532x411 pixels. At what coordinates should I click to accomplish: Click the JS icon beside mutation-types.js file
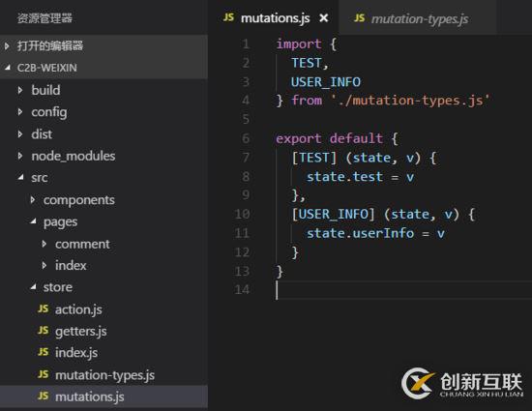(44, 374)
